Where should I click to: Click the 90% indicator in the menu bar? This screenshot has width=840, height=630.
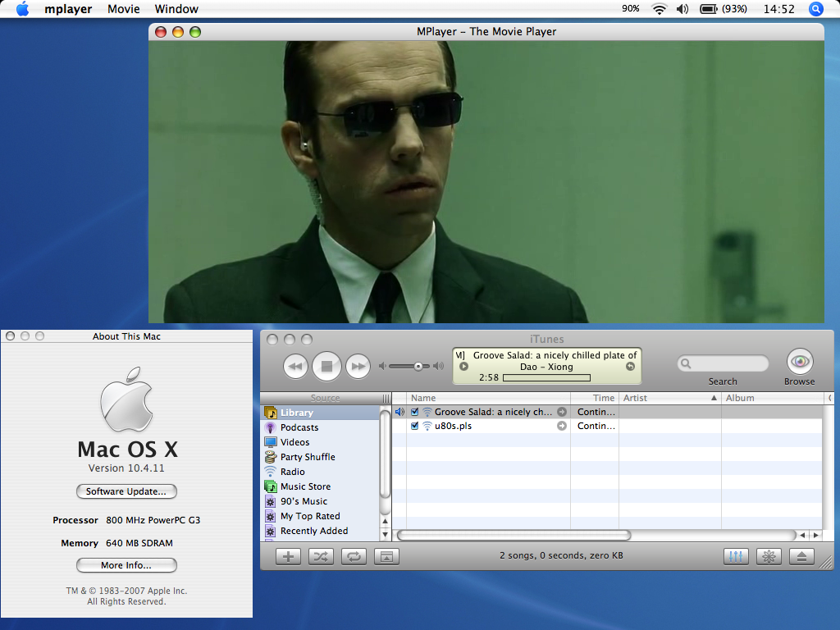point(631,8)
